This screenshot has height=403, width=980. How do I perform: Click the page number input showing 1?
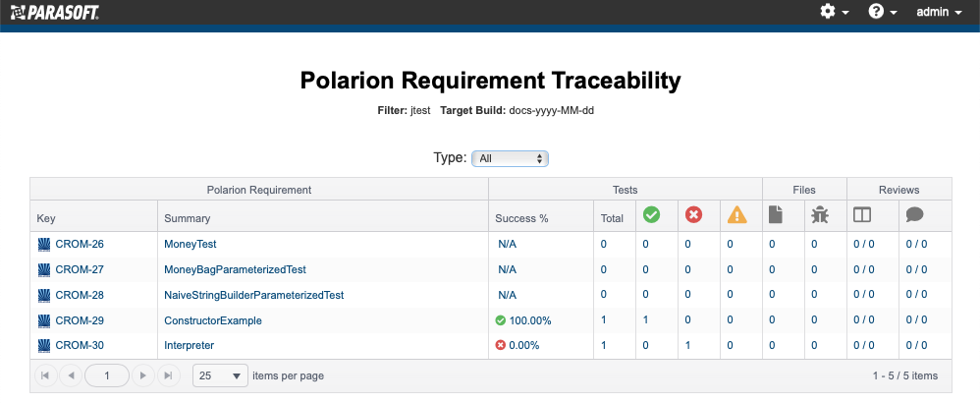(107, 375)
